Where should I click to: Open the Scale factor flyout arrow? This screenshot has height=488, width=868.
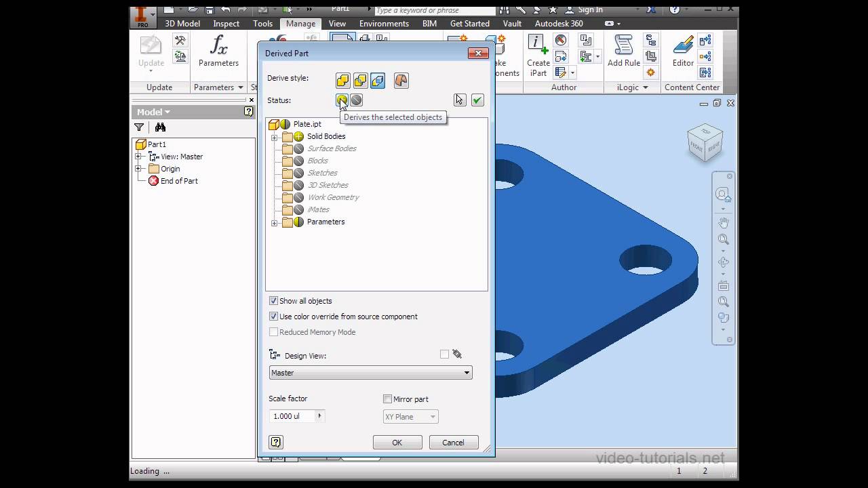[x=320, y=416]
